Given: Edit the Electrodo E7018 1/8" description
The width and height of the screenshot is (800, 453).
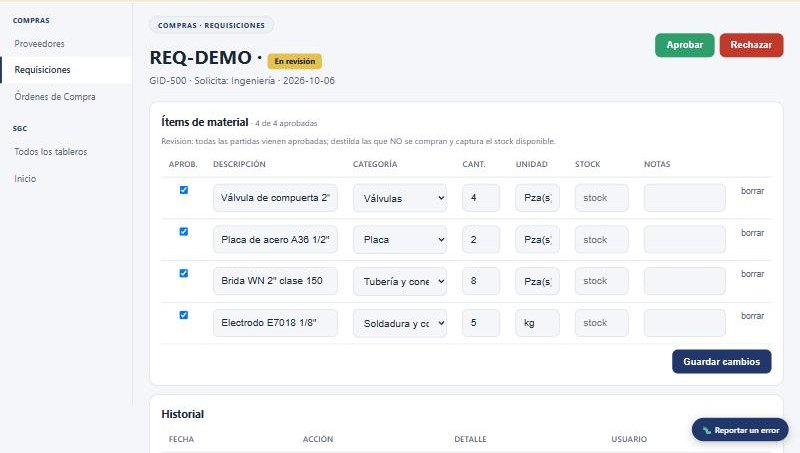Looking at the screenshot, I should (276, 323).
